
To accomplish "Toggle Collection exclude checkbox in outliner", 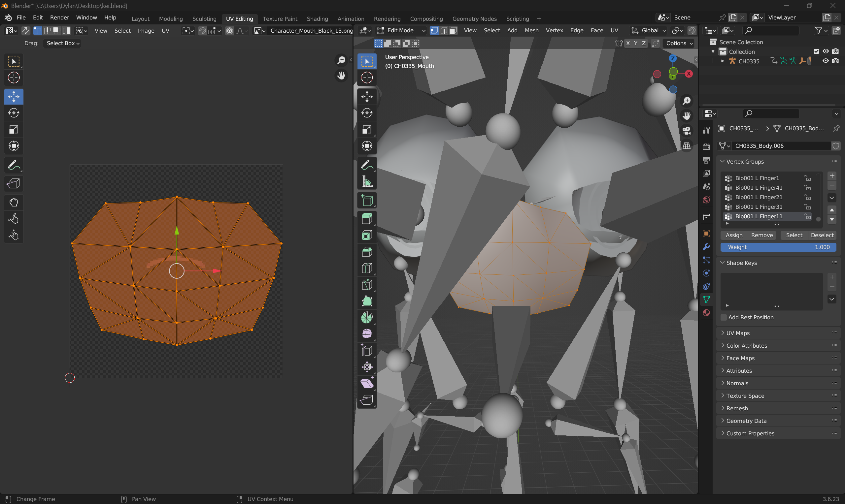I will point(816,51).
